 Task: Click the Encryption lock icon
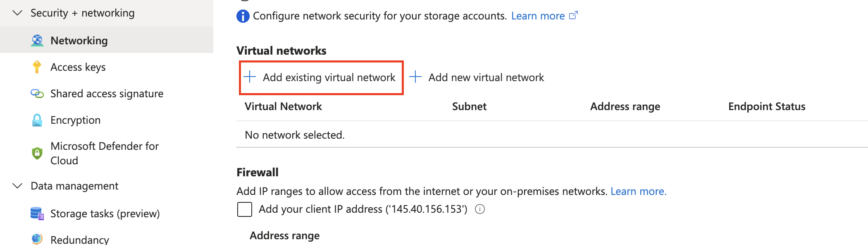(x=37, y=120)
